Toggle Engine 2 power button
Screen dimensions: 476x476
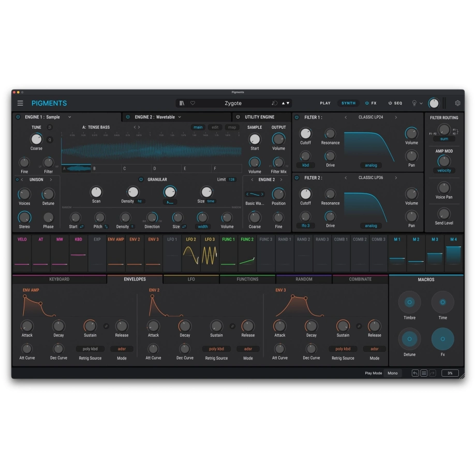coord(128,117)
